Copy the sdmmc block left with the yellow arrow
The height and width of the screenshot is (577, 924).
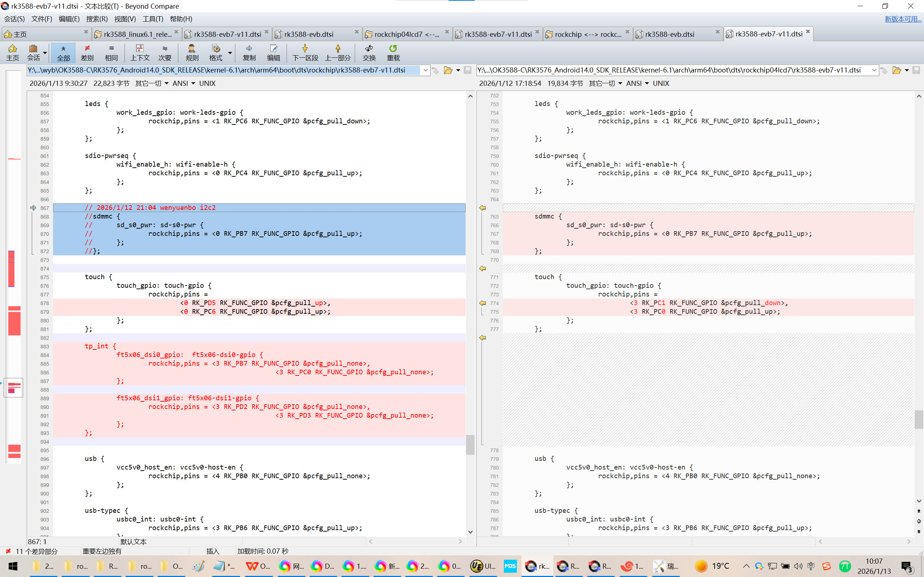pyautogui.click(x=483, y=208)
